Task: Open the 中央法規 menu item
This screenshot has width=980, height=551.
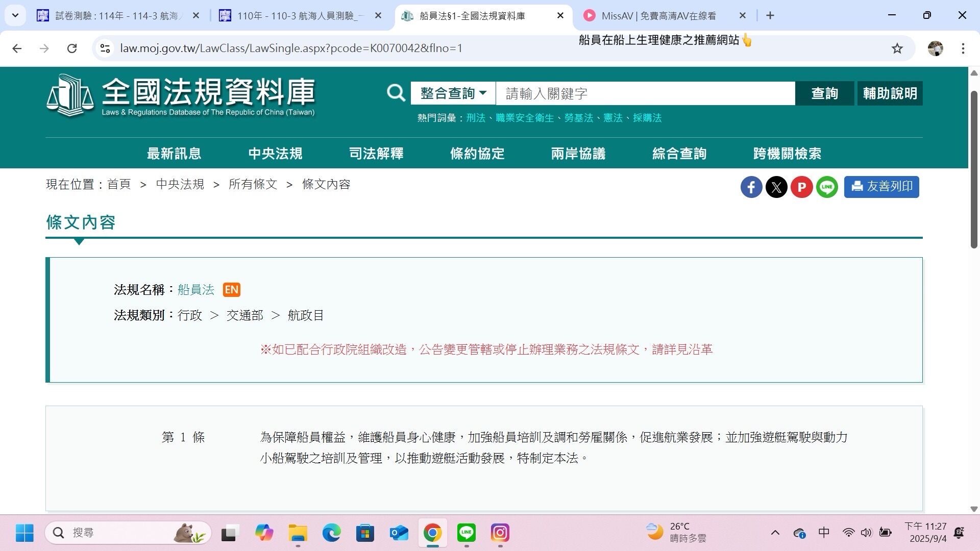Action: pyautogui.click(x=275, y=154)
